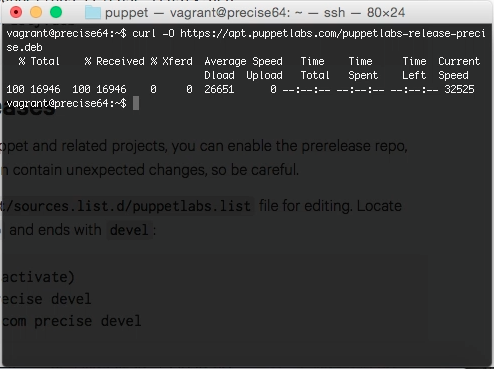Click the 'Average Speed' header text
Viewport: 494px width, 369px height.
(x=243, y=61)
